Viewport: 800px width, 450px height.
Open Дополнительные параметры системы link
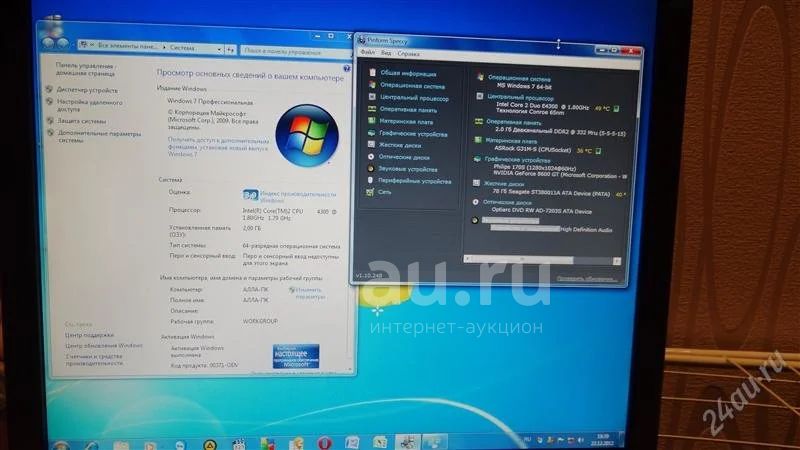point(99,137)
